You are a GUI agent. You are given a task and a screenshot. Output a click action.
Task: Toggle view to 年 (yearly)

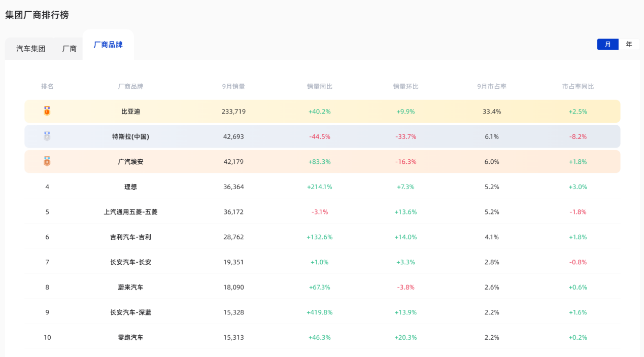[x=629, y=44]
